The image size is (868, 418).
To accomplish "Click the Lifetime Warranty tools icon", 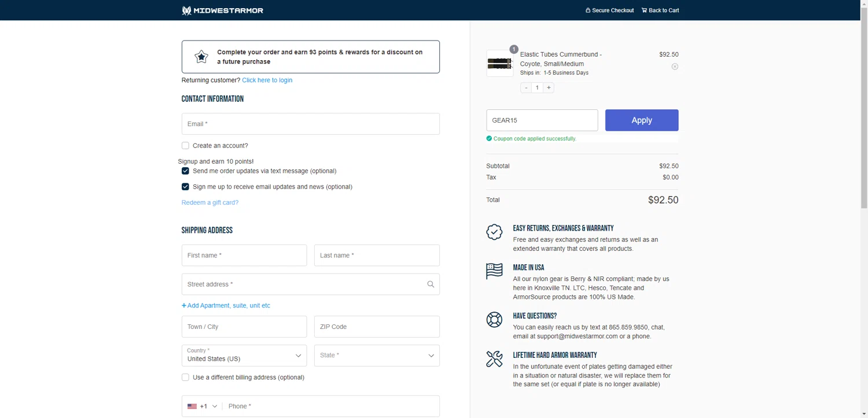I will tap(494, 359).
